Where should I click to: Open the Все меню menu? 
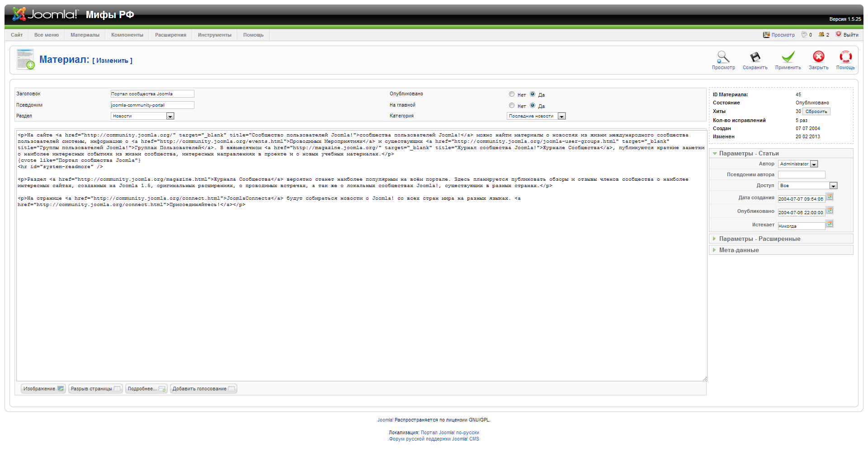47,35
